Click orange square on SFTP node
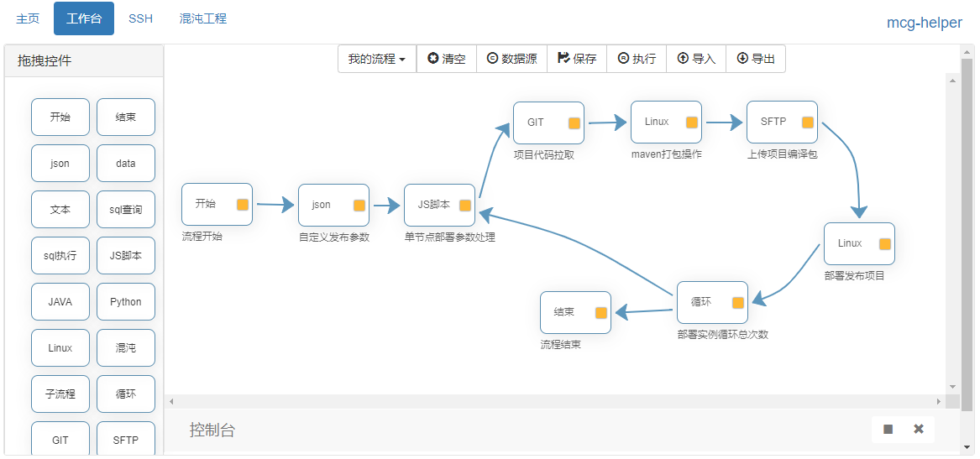Screen dimensions: 980x459 coord(808,123)
